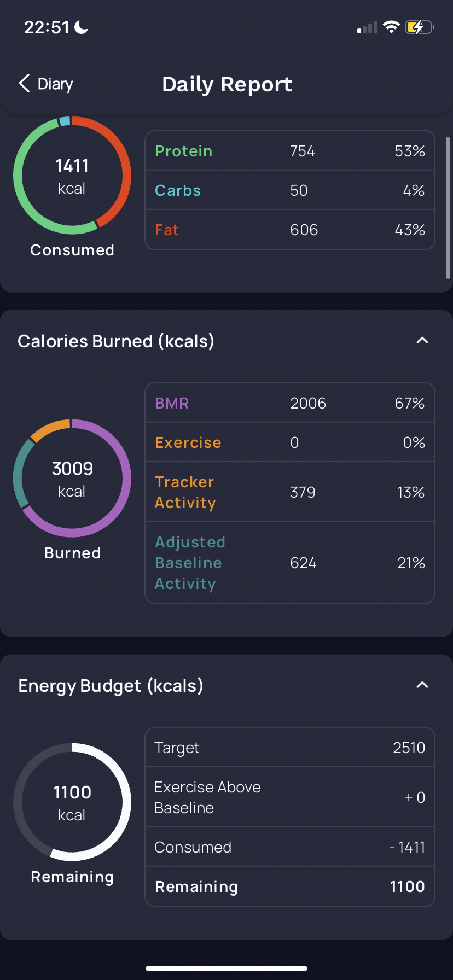Select the Carbs macro row

pos(290,190)
